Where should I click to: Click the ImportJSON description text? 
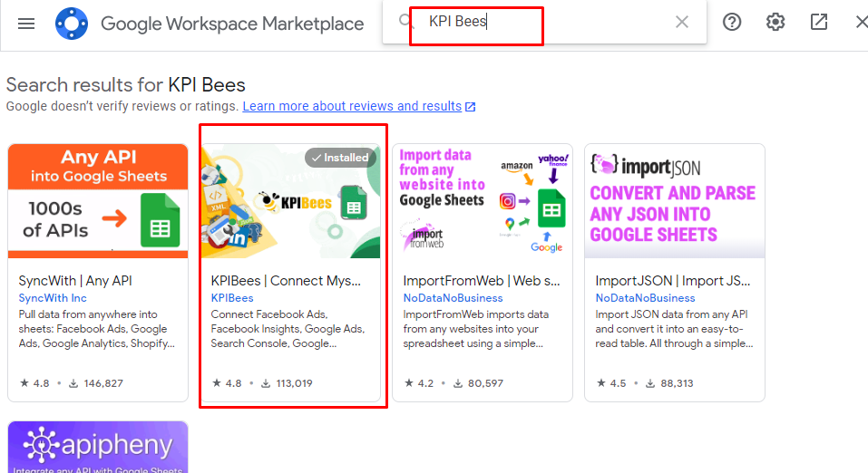pyautogui.click(x=674, y=329)
